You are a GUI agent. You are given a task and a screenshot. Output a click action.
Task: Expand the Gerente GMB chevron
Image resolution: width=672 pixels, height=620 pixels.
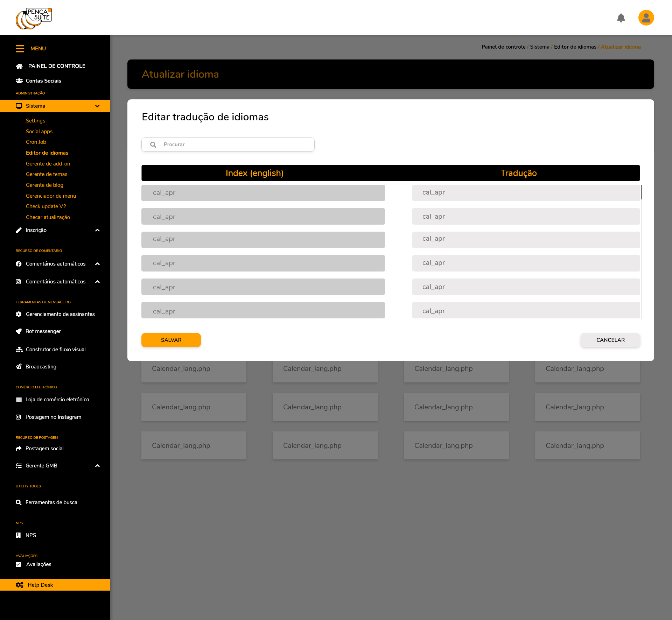97,466
